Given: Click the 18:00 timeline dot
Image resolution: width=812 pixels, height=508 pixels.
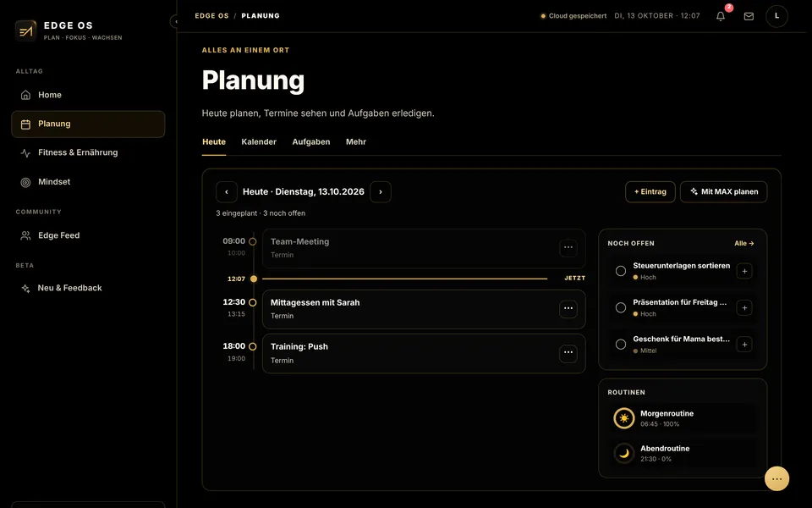Looking at the screenshot, I should (253, 347).
